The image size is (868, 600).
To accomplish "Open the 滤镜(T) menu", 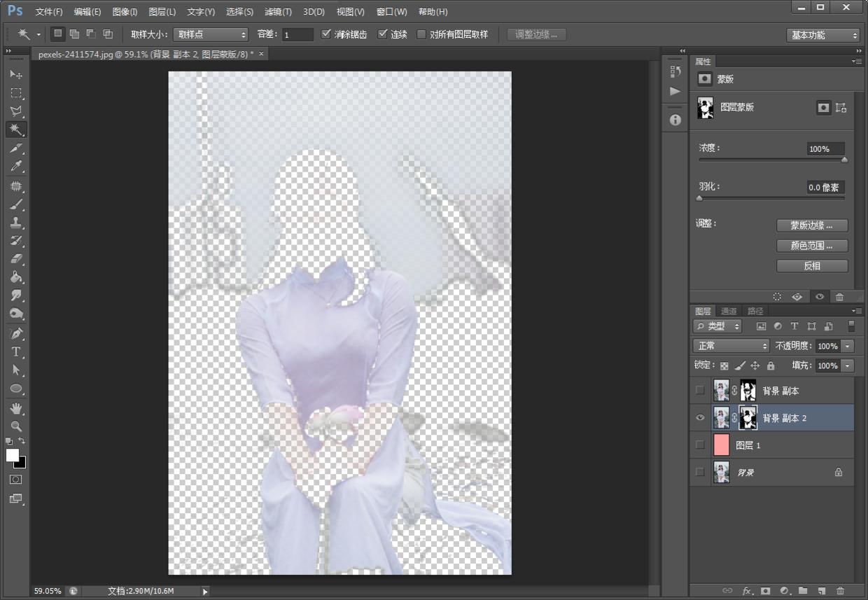I will pos(278,12).
